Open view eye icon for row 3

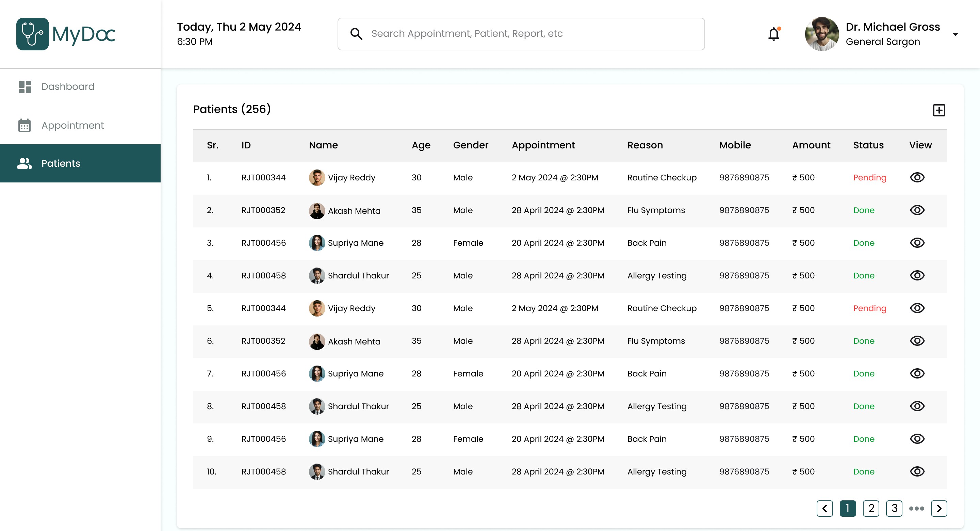coord(917,243)
